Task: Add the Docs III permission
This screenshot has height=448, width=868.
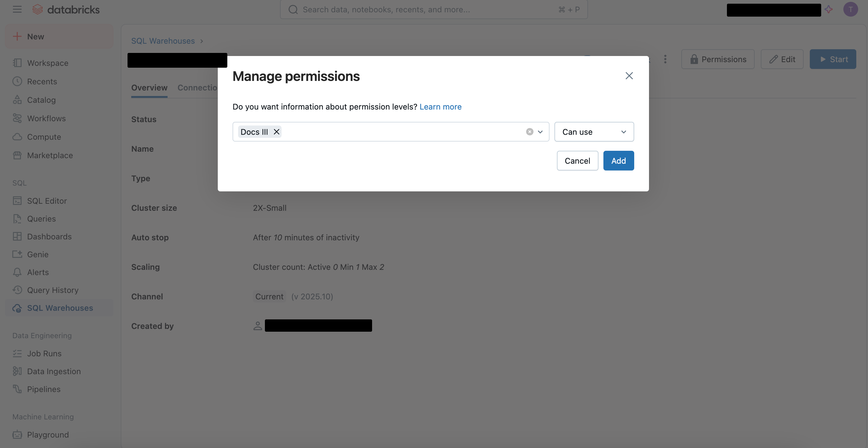Action: 618,161
